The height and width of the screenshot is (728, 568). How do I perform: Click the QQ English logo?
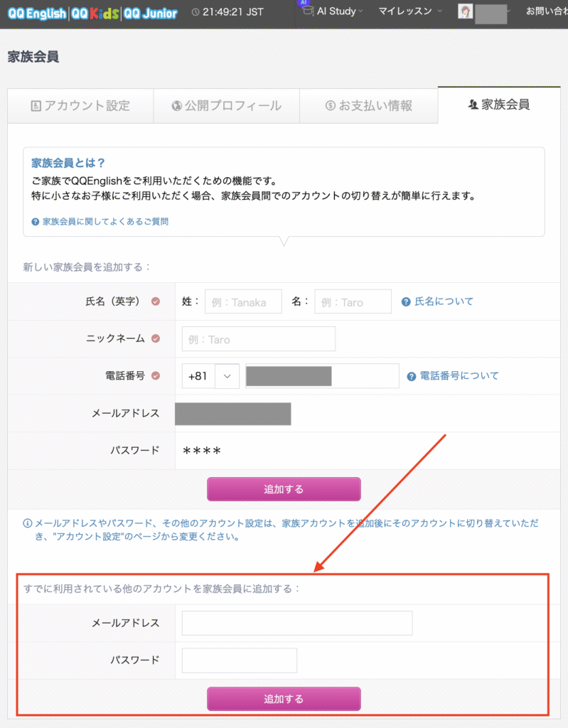37,13
